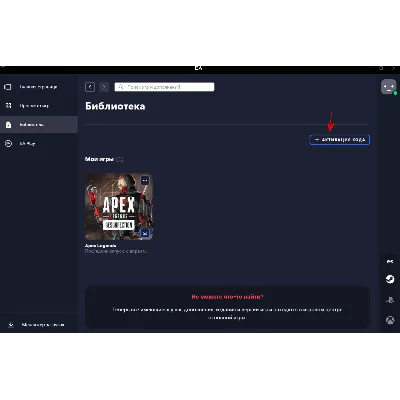Click the red "Не можете что-то найти?" heading
Image resolution: width=400 pixels, height=400 pixels.
(x=227, y=297)
